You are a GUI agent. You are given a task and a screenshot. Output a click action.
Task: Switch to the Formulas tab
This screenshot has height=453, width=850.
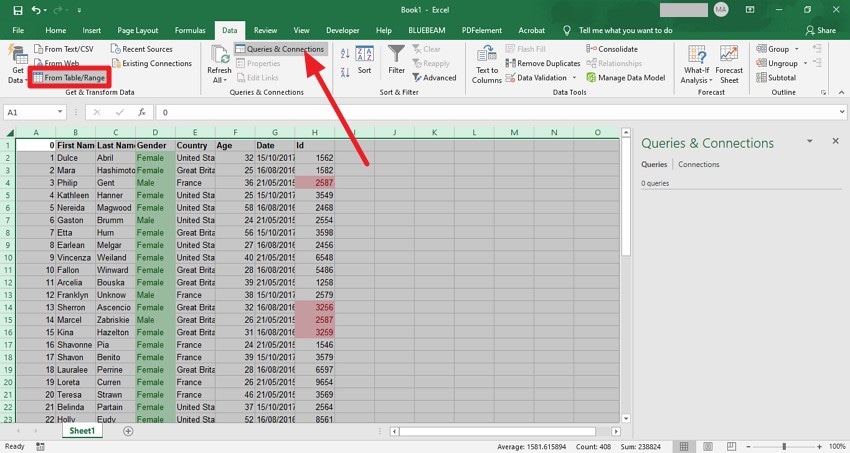(x=190, y=30)
